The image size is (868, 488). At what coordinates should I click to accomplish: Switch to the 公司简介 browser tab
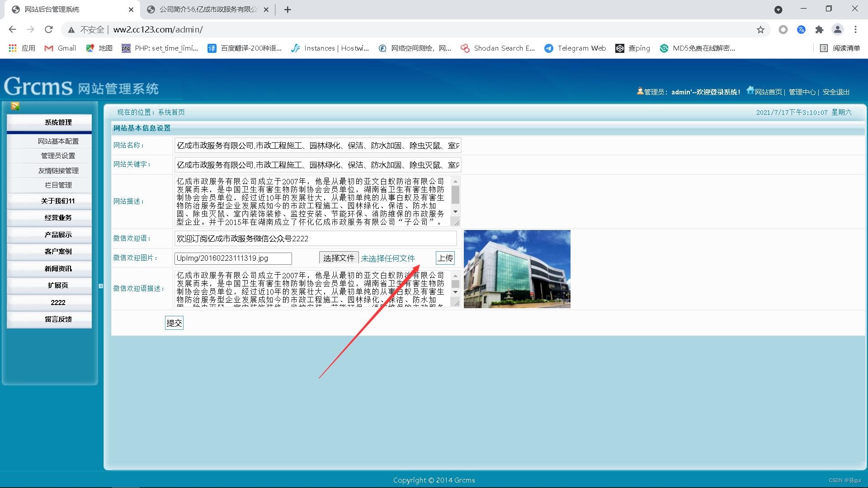click(x=208, y=9)
